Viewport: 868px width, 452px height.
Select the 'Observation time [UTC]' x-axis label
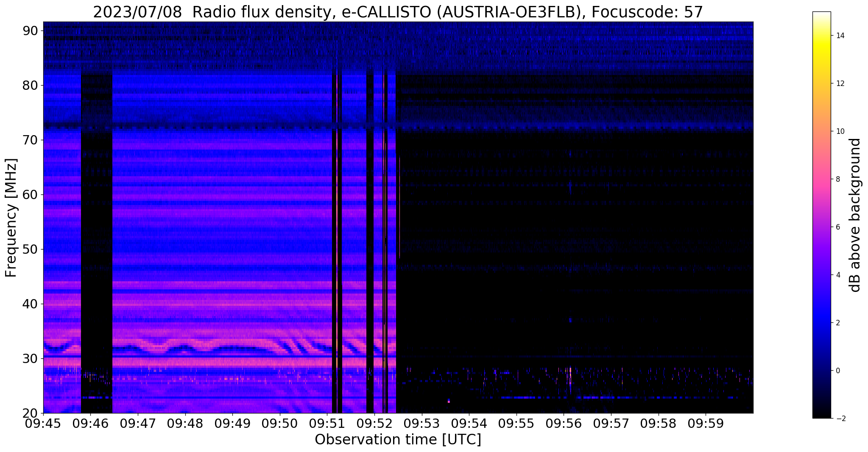click(398, 440)
